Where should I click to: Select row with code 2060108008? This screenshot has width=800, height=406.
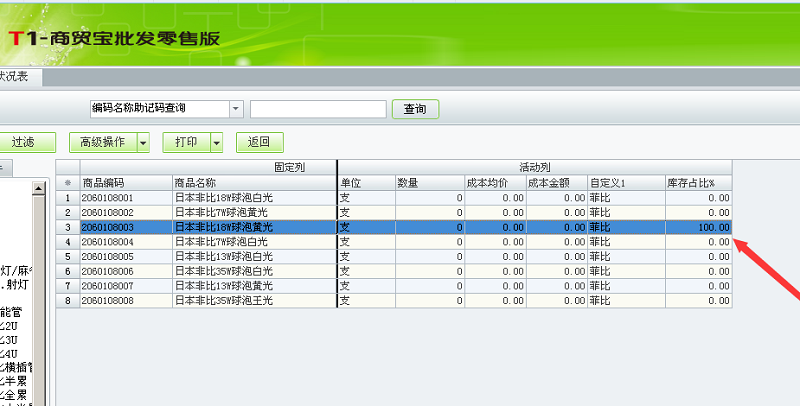(393, 301)
